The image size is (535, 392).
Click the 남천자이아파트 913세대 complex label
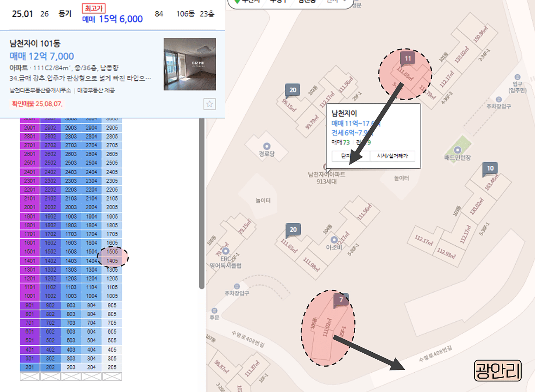tap(327, 178)
